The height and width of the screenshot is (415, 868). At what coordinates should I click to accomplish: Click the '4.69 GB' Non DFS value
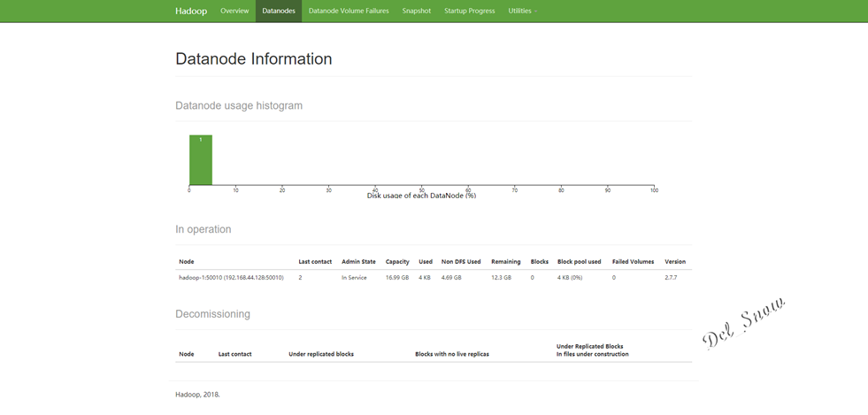pos(451,278)
